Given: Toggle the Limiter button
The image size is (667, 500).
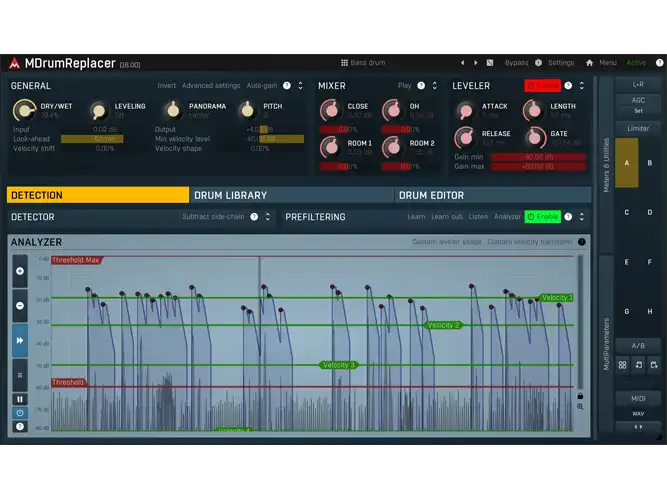Looking at the screenshot, I should (638, 128).
